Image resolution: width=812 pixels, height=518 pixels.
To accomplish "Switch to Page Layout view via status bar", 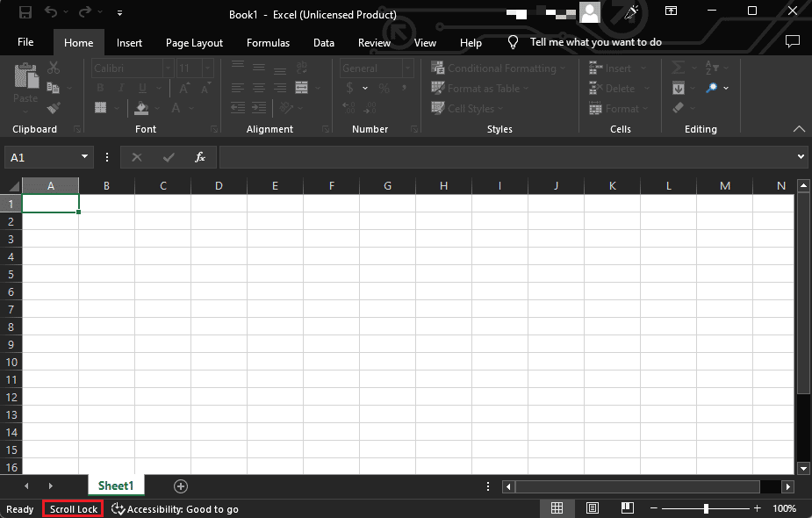I will pos(593,507).
